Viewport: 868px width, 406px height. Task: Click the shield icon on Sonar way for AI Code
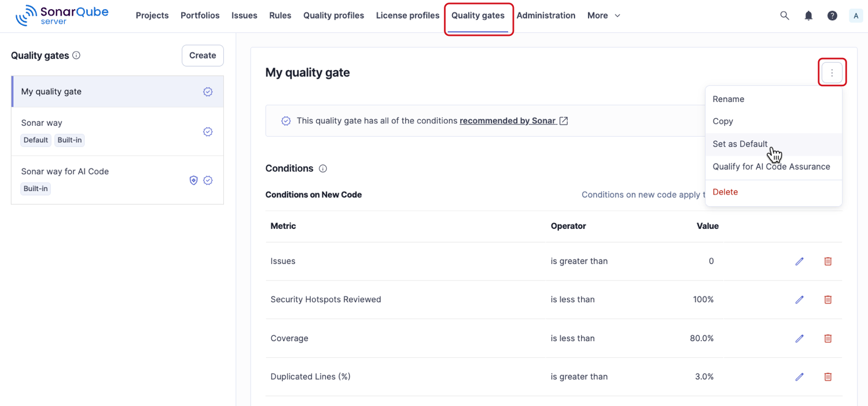coord(193,180)
